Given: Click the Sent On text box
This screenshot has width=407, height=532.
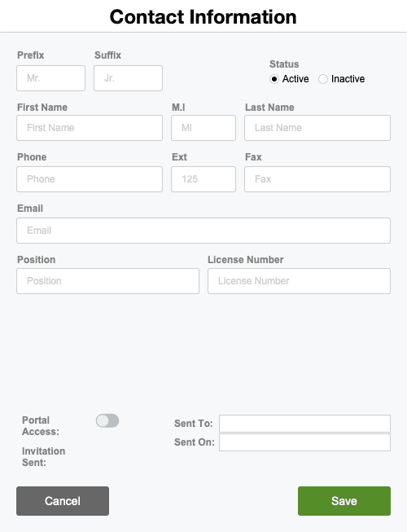Looking at the screenshot, I should [304, 442].
